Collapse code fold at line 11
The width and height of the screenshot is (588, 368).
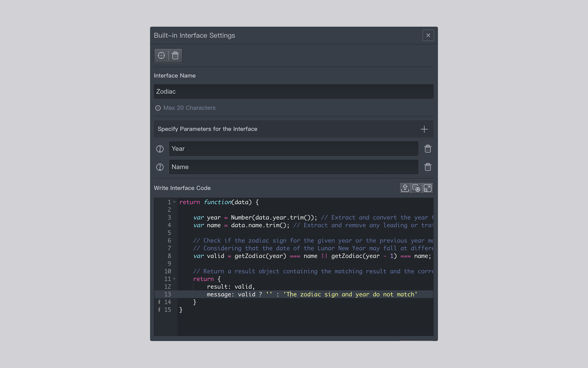point(174,279)
